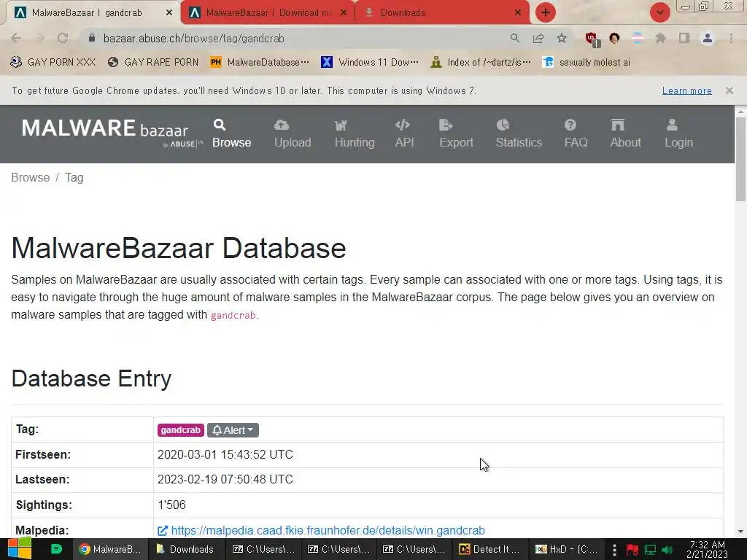Screen dimensions: 747x560
Task: Open the uBlock Origin extension icon
Action: (592, 39)
